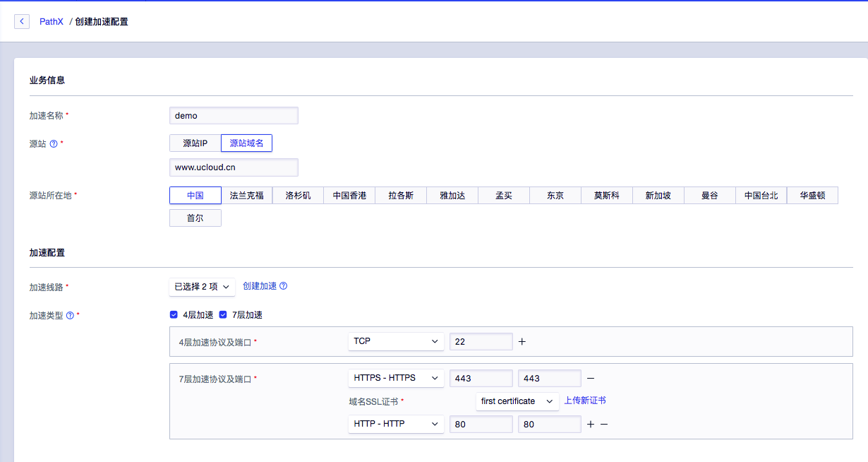Toggle the 4层加速 checkbox

pos(174,314)
